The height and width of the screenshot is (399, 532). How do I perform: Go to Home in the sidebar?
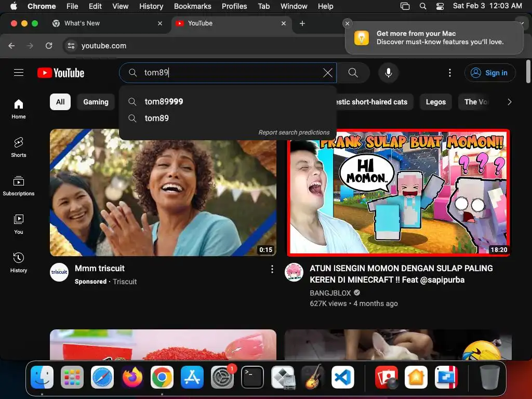click(x=19, y=109)
